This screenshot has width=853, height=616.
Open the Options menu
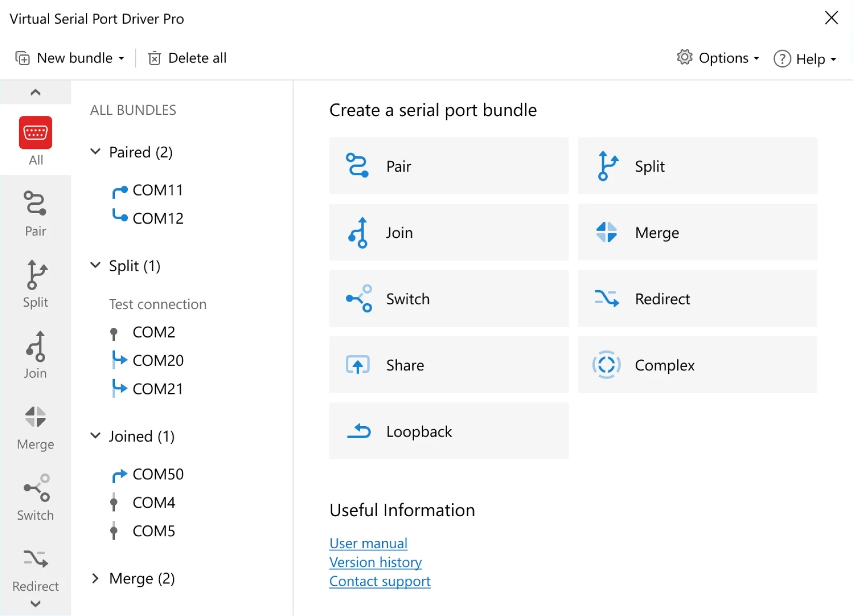[x=718, y=58]
